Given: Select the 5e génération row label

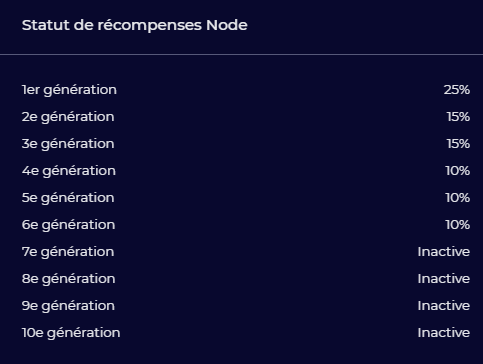Looking at the screenshot, I should point(68,198).
